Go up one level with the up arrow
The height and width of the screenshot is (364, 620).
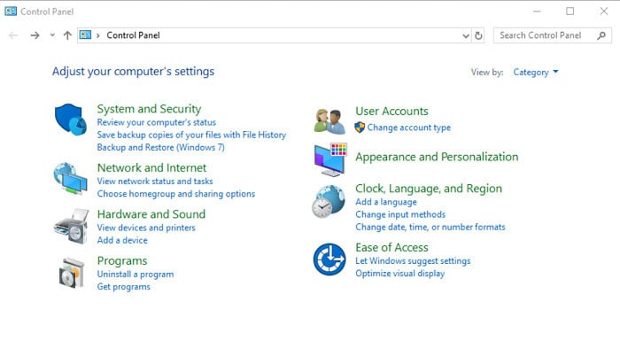[67, 35]
